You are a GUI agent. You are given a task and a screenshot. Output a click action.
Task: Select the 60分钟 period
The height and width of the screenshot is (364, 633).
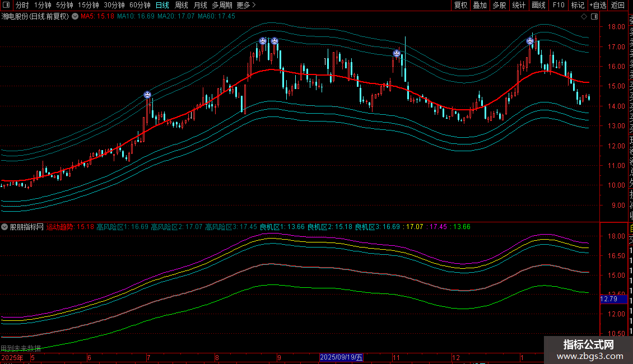[x=140, y=5]
